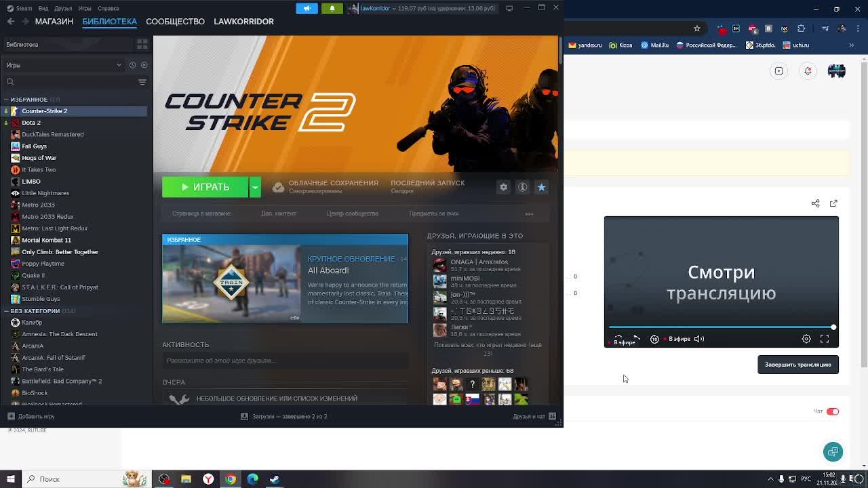Click the ready-to-play filter icon
Viewport: 868px width, 488px height.
click(x=144, y=65)
